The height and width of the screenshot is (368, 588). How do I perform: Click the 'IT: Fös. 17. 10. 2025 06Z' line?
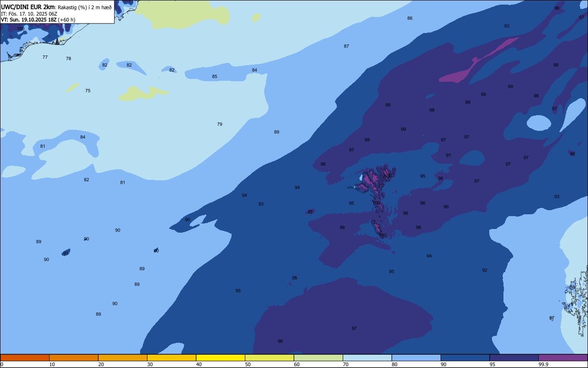pos(29,14)
